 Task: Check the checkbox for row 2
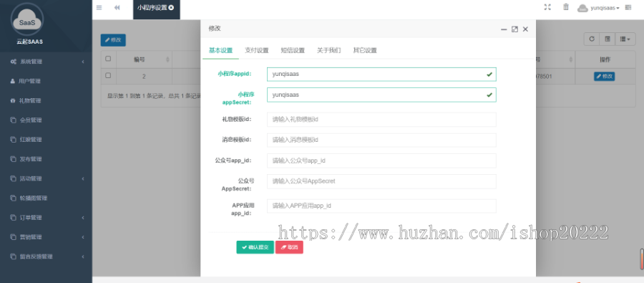click(x=108, y=76)
